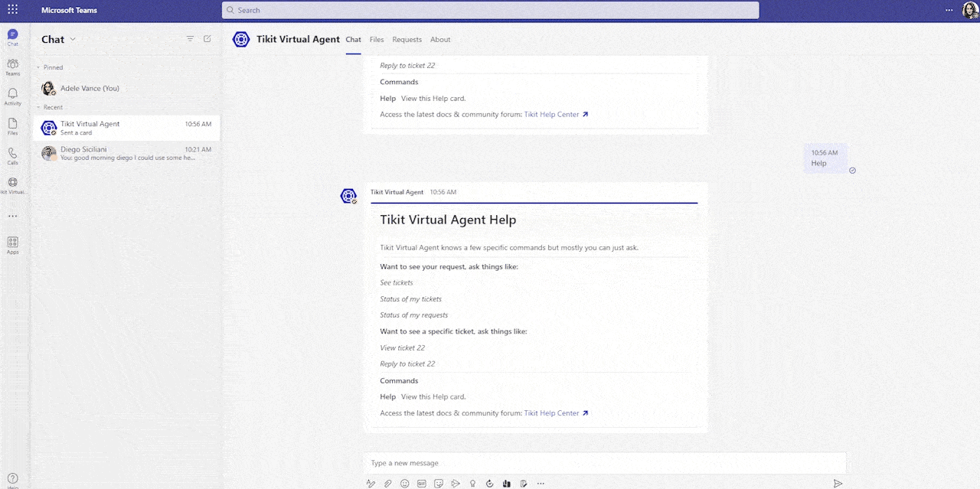
Task: Send the message with the arrow button
Action: pyautogui.click(x=838, y=484)
